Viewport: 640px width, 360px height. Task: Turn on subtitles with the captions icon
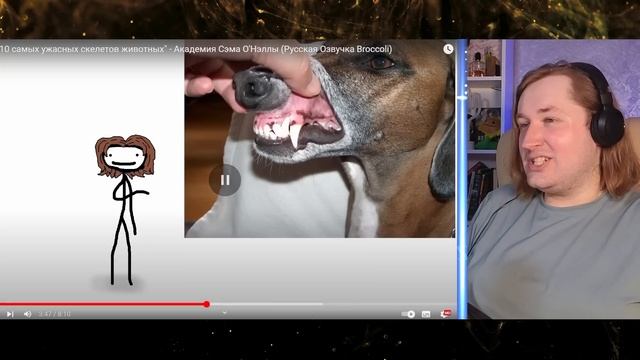tap(426, 314)
